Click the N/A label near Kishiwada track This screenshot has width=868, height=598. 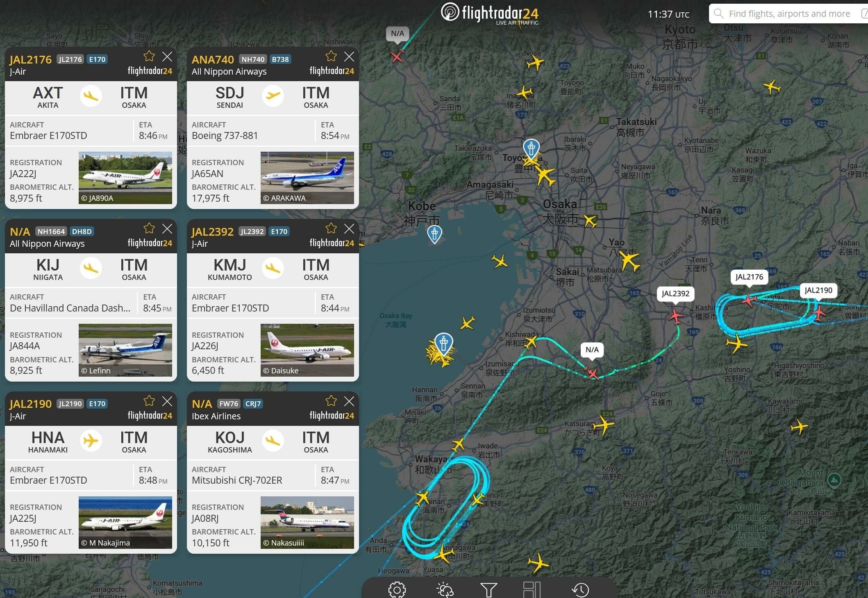coord(592,350)
